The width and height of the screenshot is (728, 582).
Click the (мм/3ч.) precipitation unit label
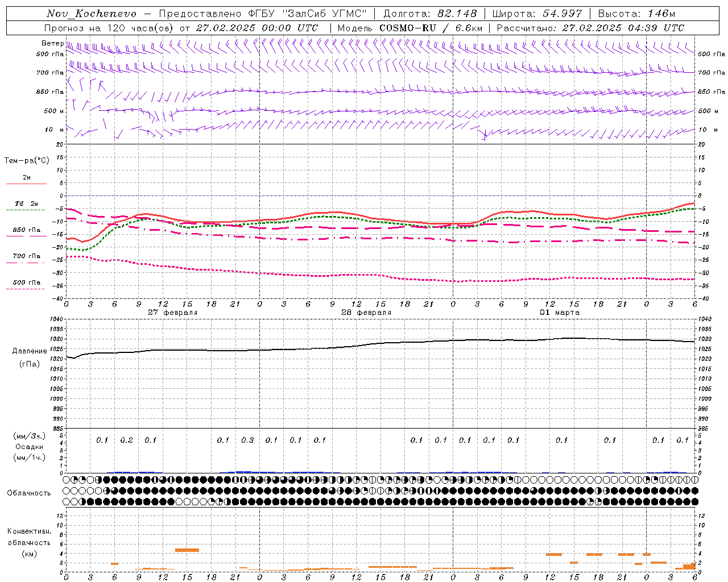[x=30, y=436]
